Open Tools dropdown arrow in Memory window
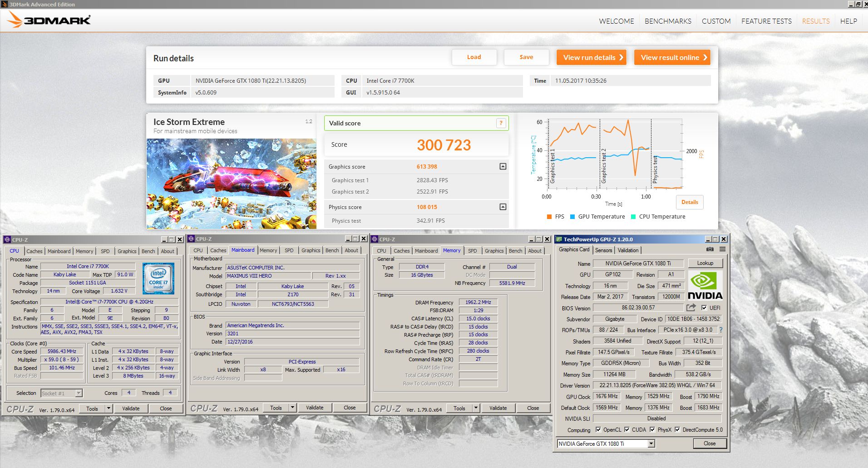Viewport: 868px width, 468px height. [476, 408]
